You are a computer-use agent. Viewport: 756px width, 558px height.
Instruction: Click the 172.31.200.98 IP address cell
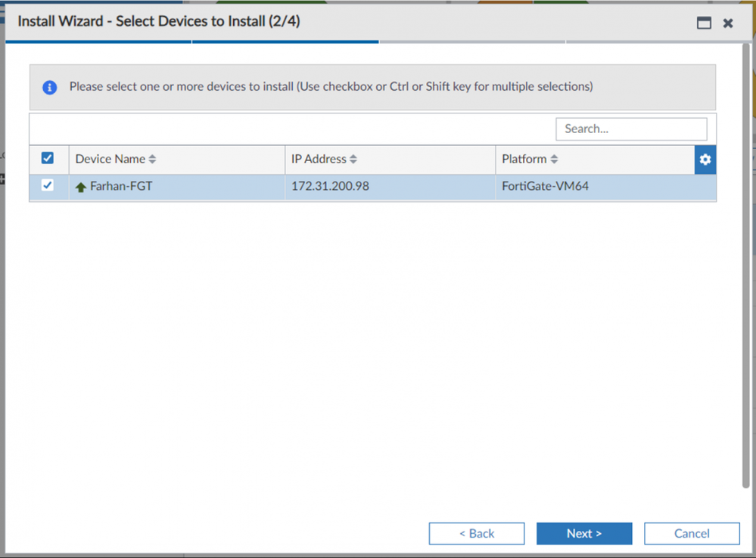click(330, 186)
